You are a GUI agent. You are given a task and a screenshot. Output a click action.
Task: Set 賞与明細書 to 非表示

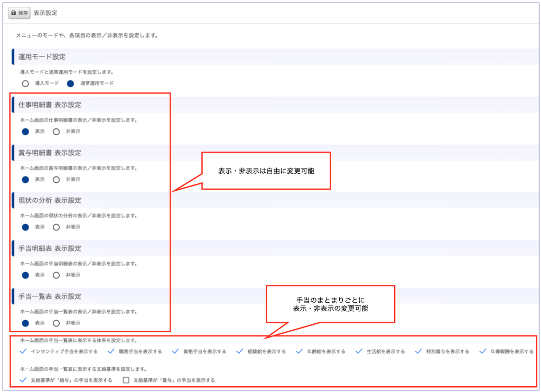57,179
